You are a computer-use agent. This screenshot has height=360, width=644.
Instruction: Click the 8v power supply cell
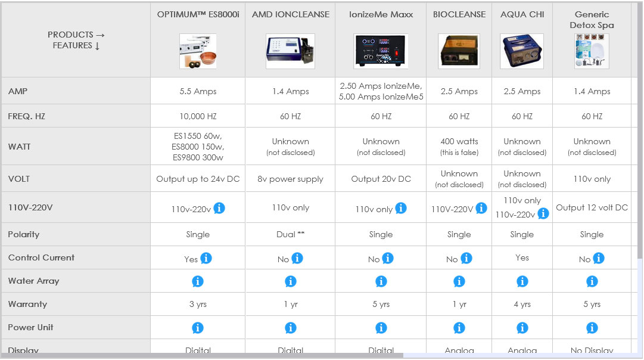(x=290, y=179)
